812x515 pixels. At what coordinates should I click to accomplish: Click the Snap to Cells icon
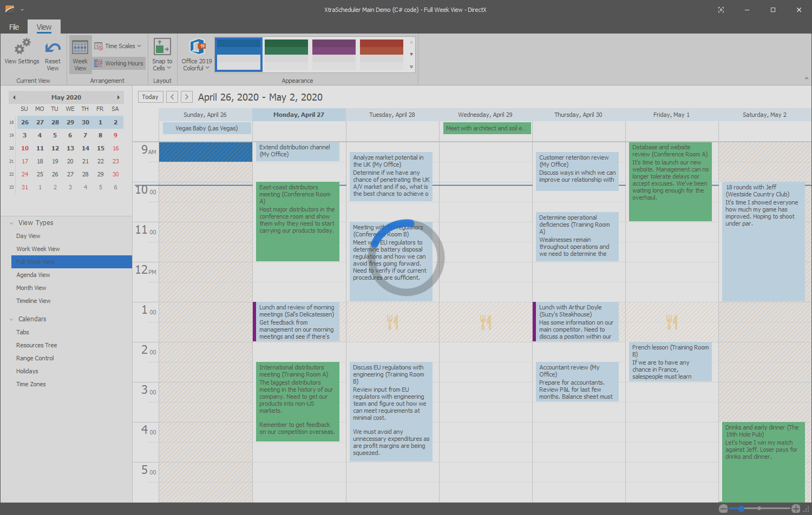click(162, 46)
